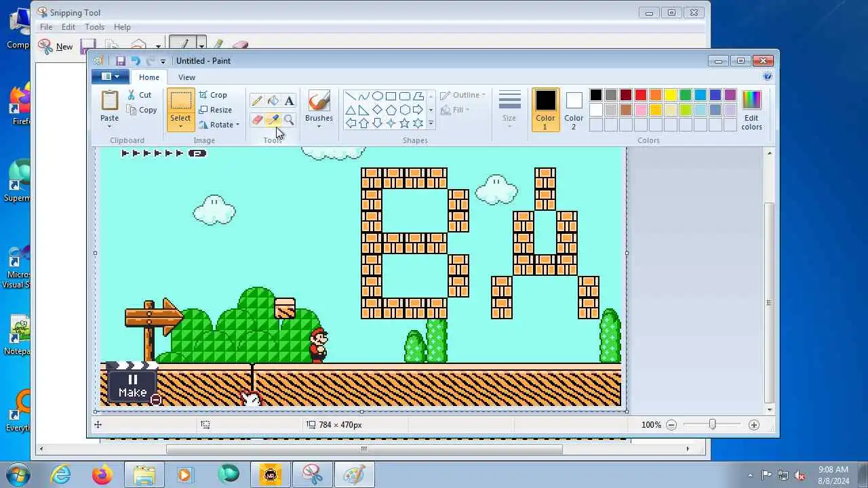The height and width of the screenshot is (488, 868).
Task: Choose the Diamond shape
Action: coord(378,110)
